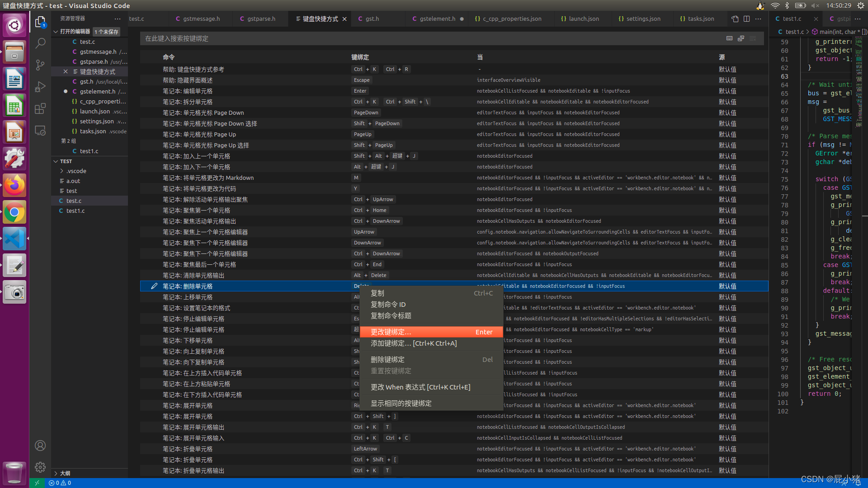Click test1.c breadcrumb in second editor
868x488 pixels.
[791, 32]
